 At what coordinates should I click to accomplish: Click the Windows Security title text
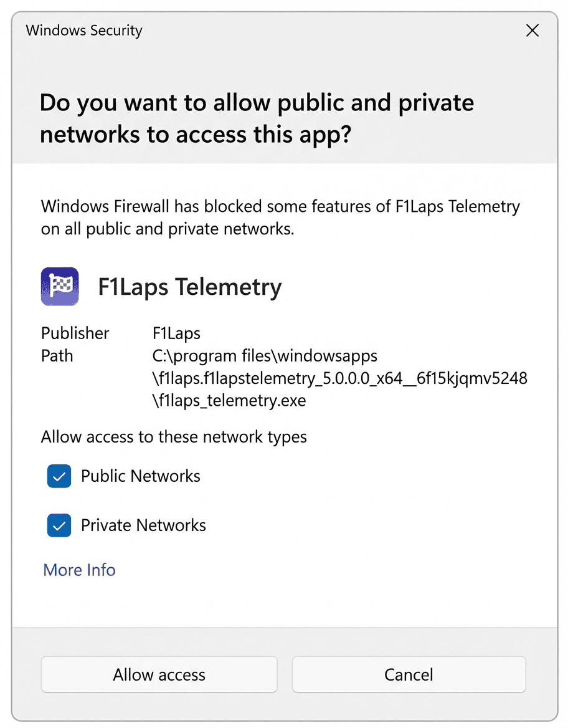(x=83, y=30)
